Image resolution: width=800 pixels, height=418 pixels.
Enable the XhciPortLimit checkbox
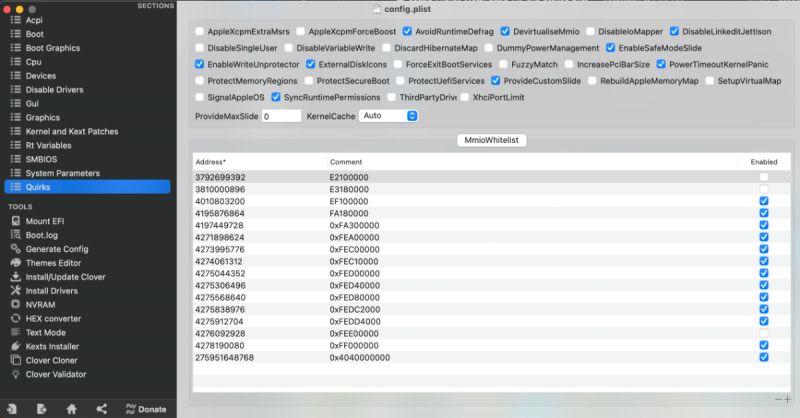click(465, 97)
